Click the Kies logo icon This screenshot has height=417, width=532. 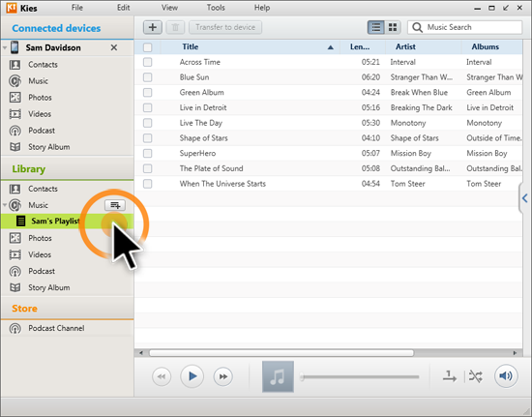coord(12,8)
